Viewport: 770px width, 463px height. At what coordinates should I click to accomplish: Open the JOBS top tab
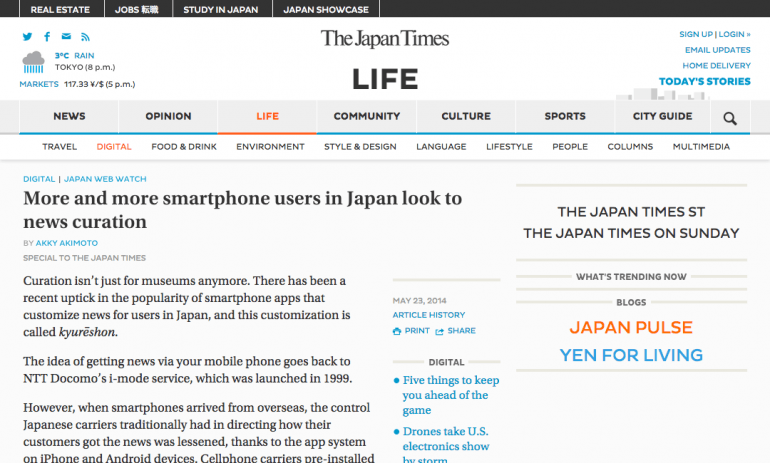point(137,9)
